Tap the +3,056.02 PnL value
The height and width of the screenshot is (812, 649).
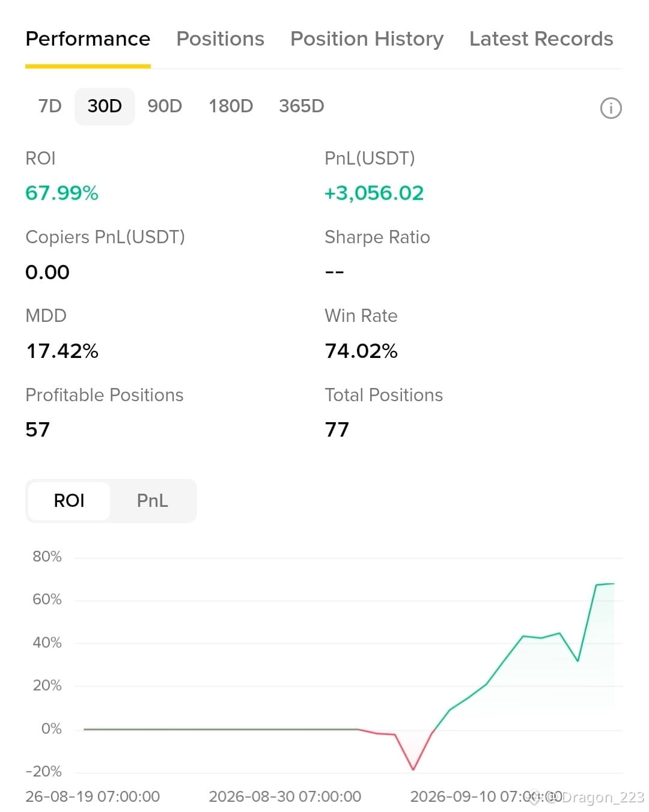(374, 193)
